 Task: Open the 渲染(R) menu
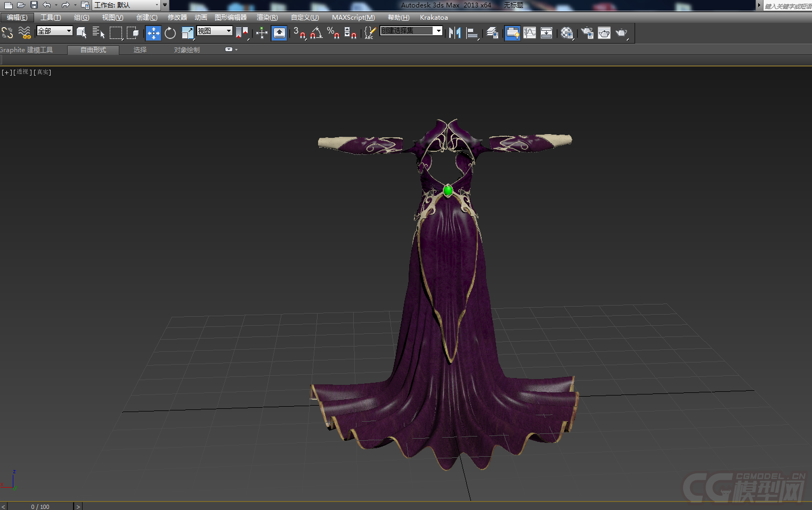(267, 18)
